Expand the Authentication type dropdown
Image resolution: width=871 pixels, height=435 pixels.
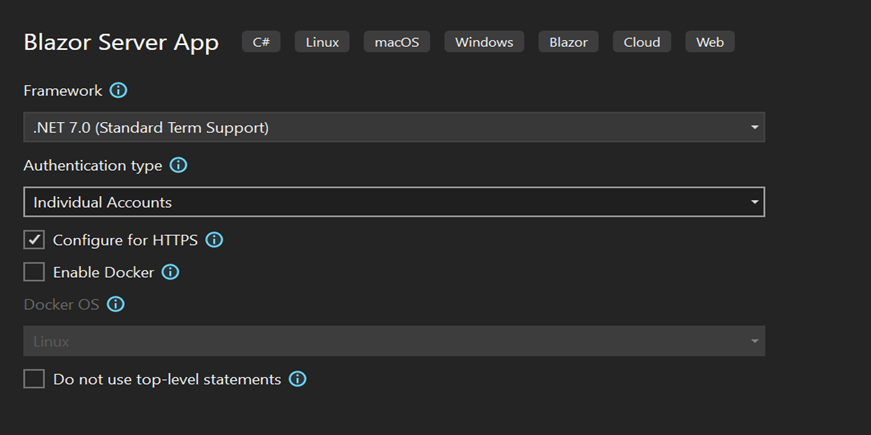pyautogui.click(x=393, y=202)
